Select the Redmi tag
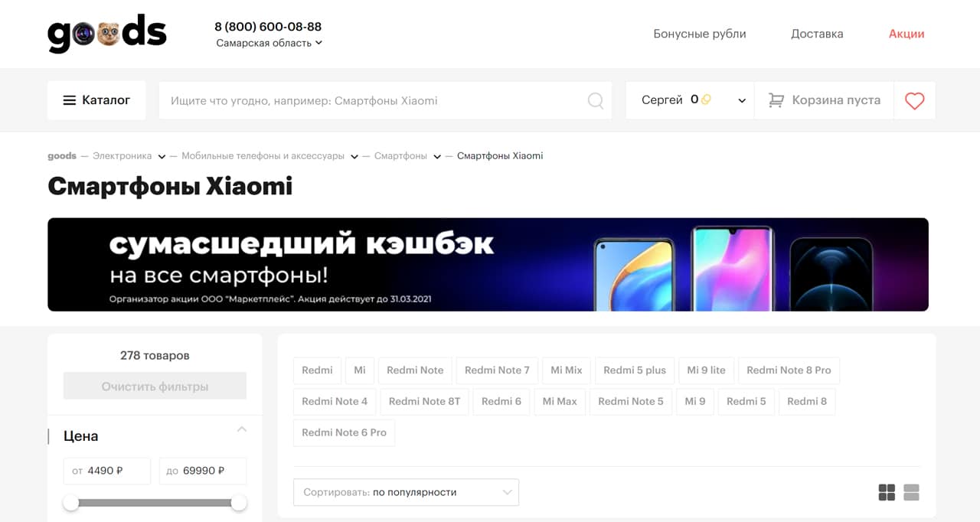Viewport: 980px width, 522px height. point(317,370)
